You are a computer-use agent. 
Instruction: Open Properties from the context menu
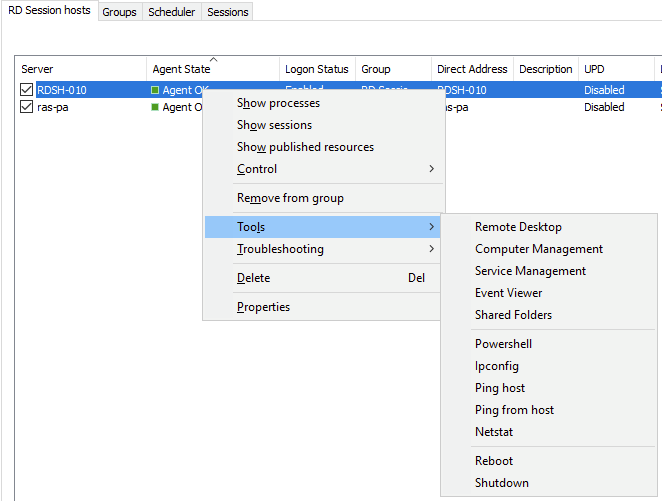pyautogui.click(x=323, y=307)
